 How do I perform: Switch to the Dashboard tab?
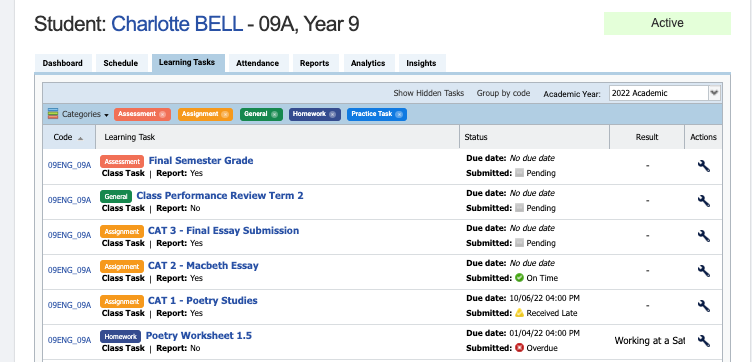click(62, 63)
